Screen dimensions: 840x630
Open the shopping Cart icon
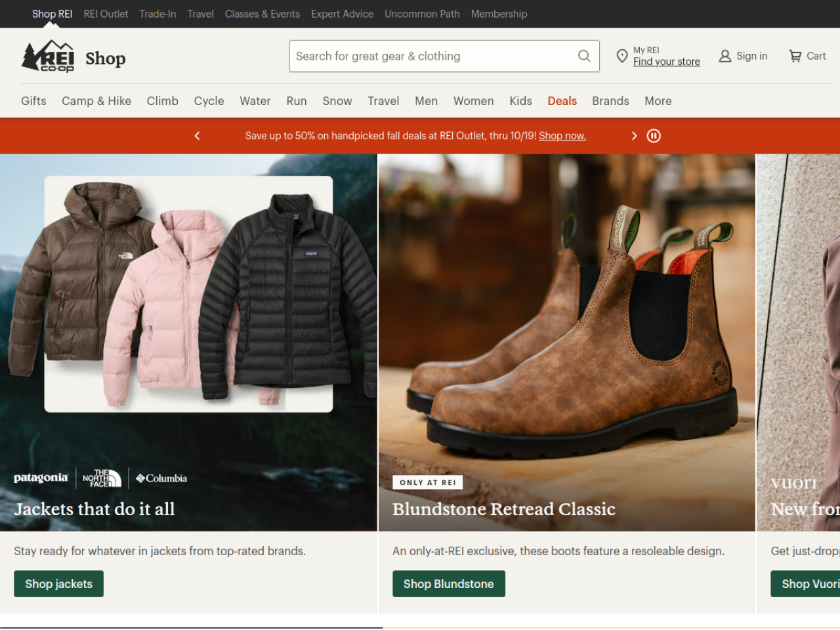[795, 56]
